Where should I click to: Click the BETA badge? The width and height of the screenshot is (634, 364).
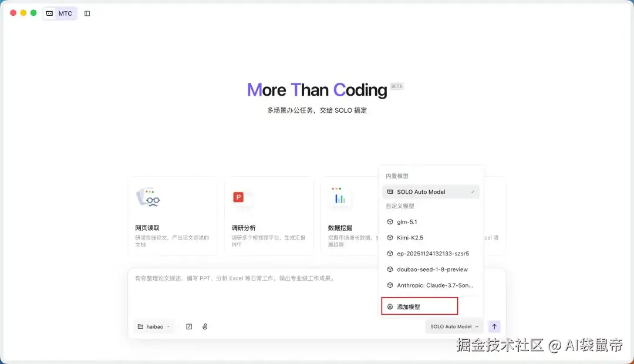coord(397,86)
